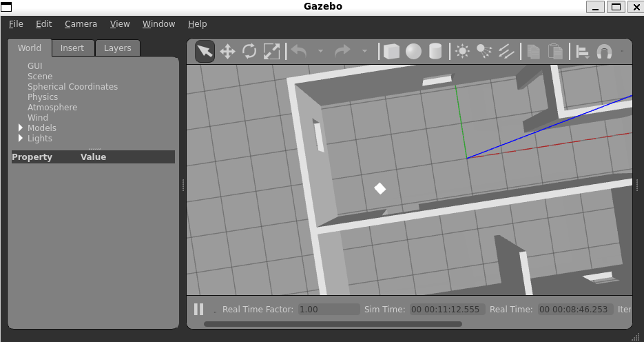The height and width of the screenshot is (342, 644).
Task: Add a directional light
Action: click(x=506, y=52)
